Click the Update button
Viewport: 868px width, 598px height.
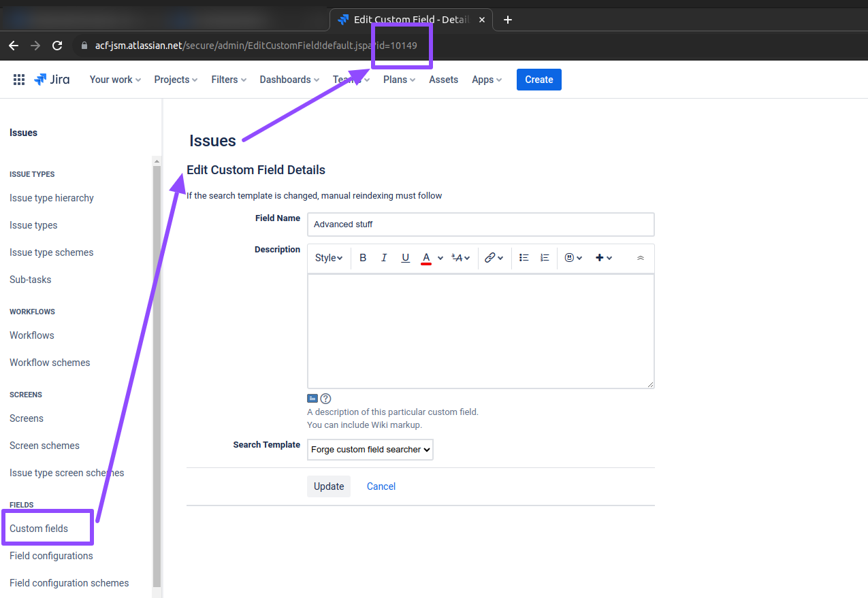[x=328, y=486]
